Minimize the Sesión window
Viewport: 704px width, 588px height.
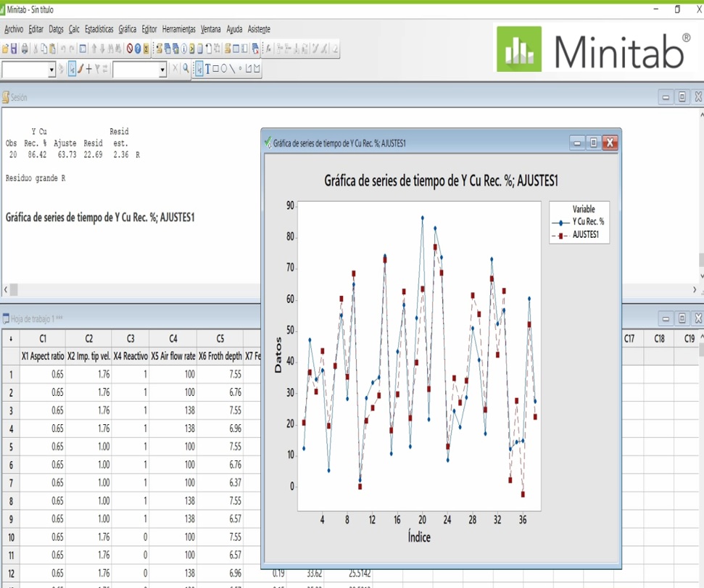point(666,97)
